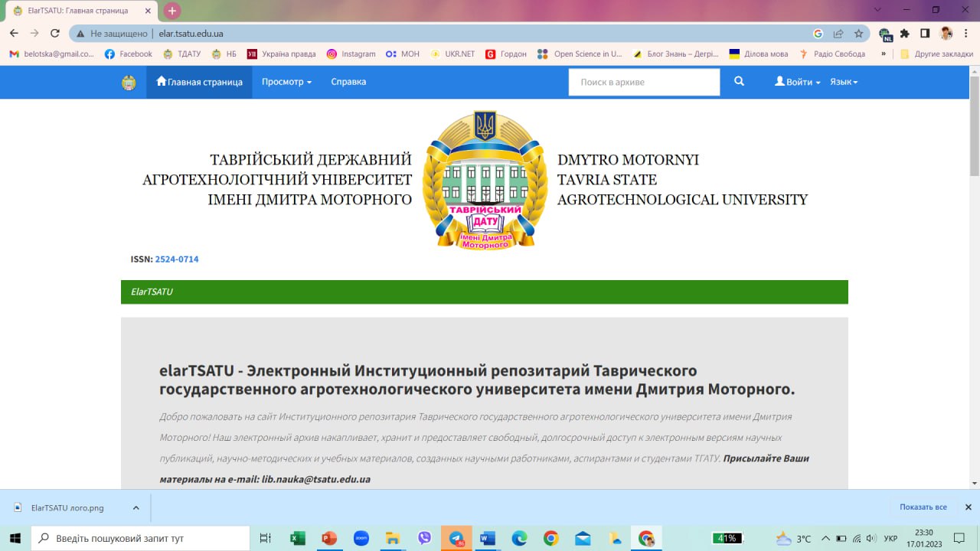Click the university emblem image in the header

click(x=485, y=179)
